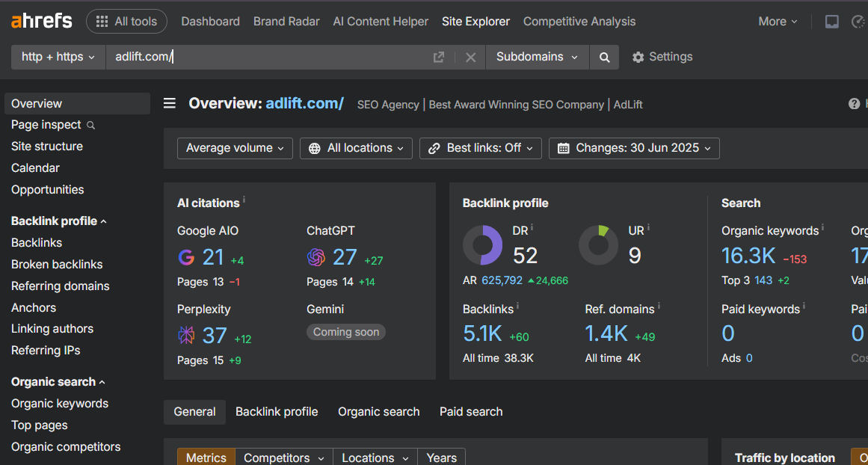This screenshot has width=868, height=465.
Task: Open Site structure in sidebar
Action: [x=47, y=147]
